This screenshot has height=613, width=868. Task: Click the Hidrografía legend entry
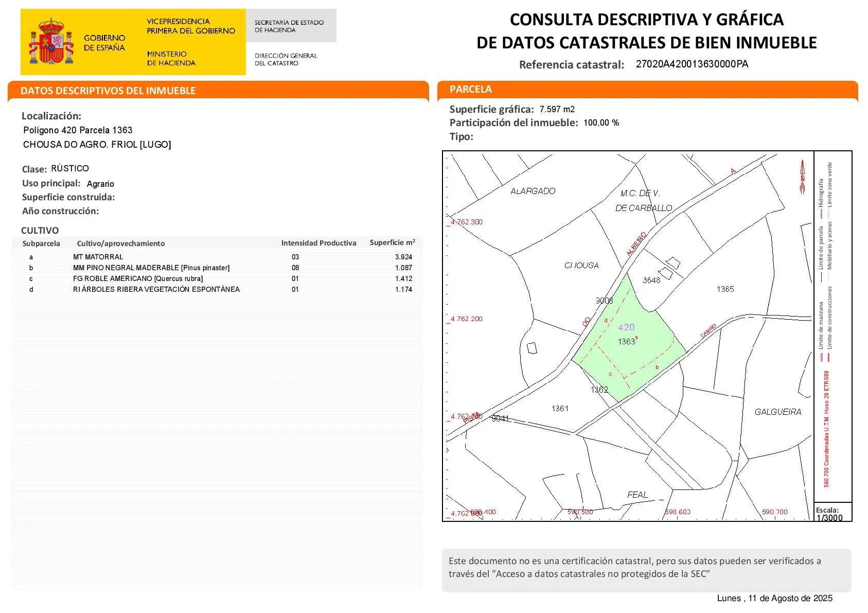pyautogui.click(x=822, y=198)
